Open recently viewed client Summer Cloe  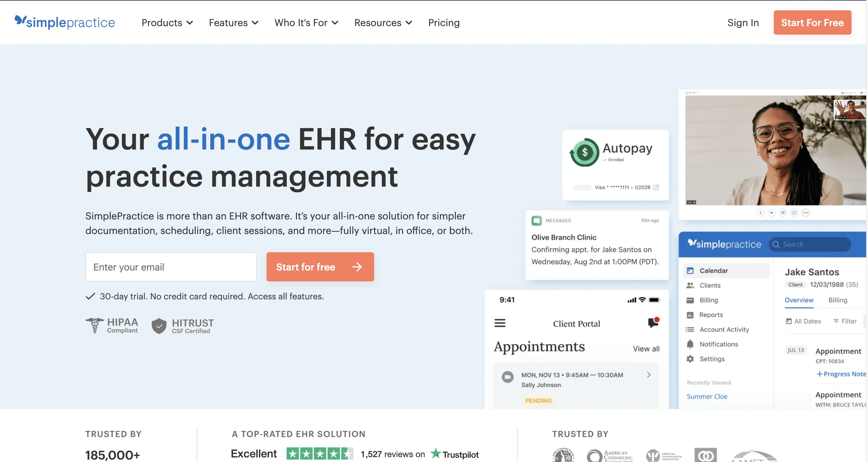coord(707,396)
